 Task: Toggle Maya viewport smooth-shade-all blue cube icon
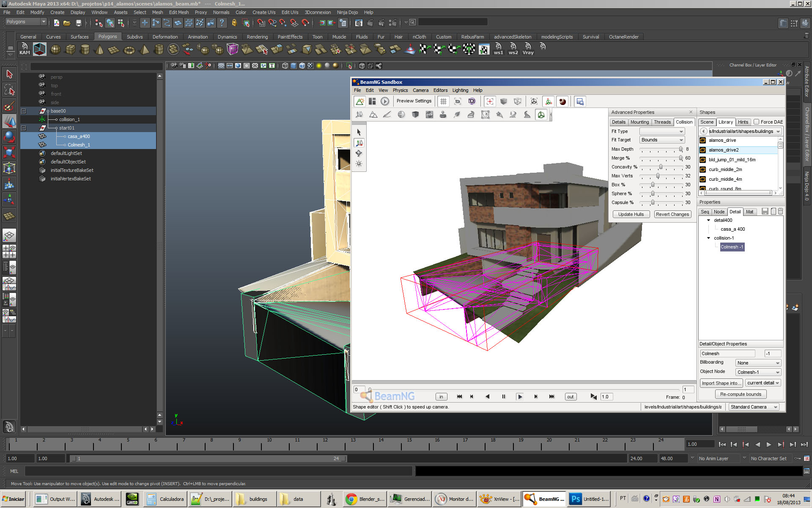click(294, 66)
